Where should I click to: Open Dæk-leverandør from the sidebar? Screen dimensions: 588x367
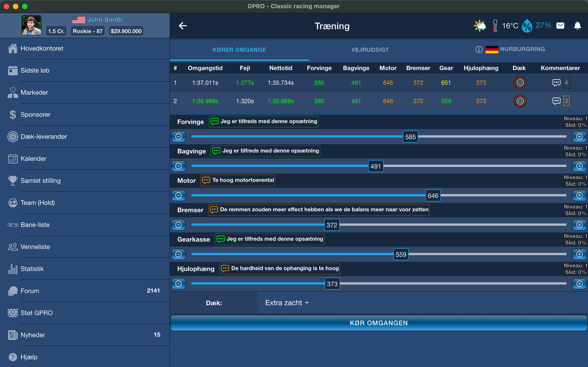tap(44, 137)
